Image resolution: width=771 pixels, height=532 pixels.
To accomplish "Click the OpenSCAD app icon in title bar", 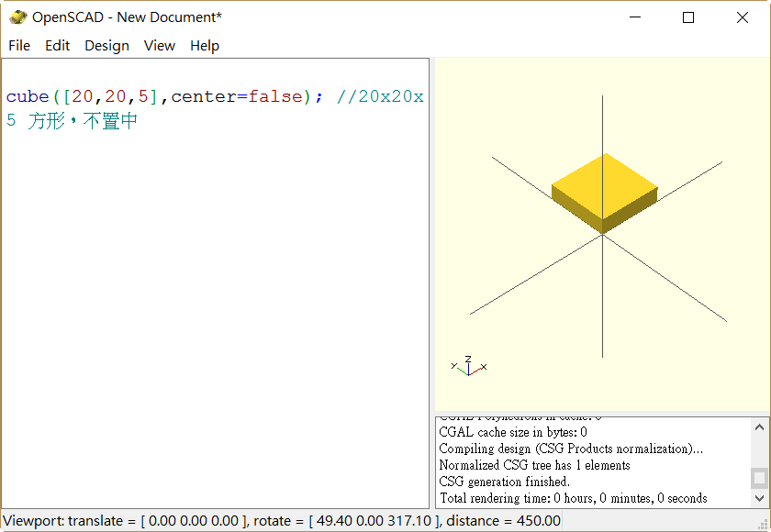I will 17,17.
